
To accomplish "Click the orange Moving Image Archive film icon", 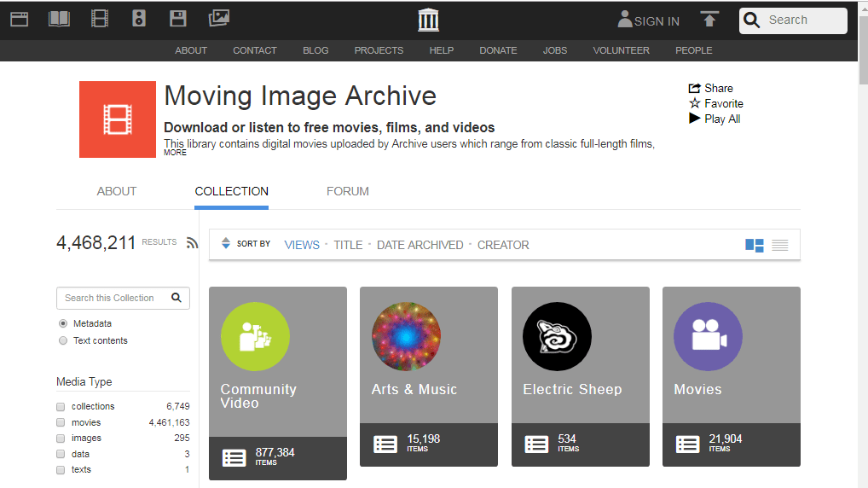I will [118, 119].
